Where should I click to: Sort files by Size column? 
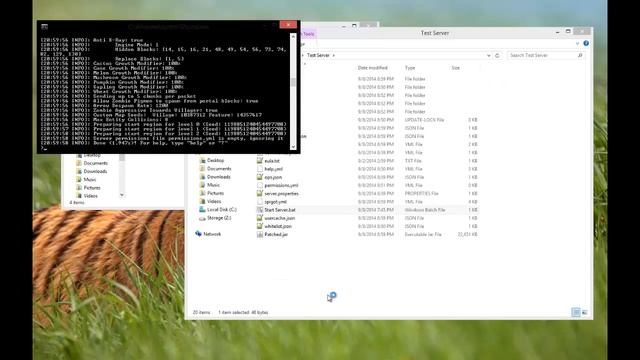pyautogui.click(x=456, y=68)
